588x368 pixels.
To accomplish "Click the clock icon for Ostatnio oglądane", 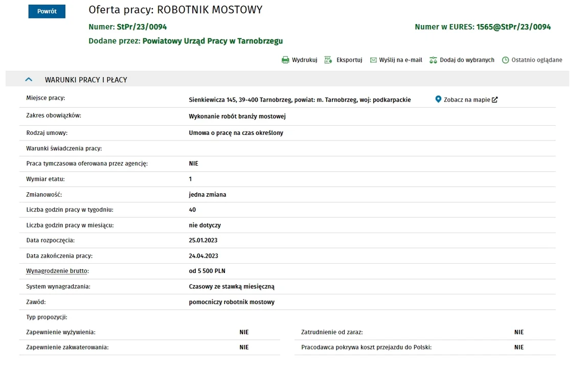I will click(506, 60).
